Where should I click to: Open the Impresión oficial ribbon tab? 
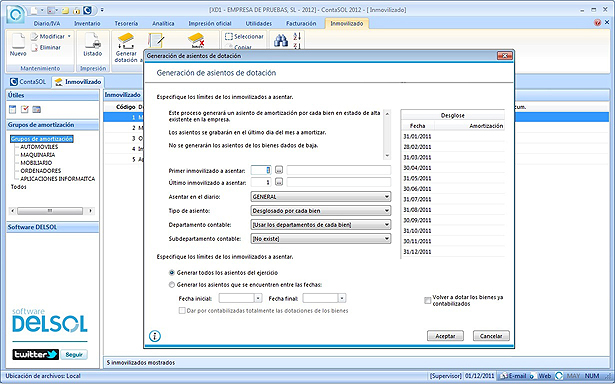210,24
